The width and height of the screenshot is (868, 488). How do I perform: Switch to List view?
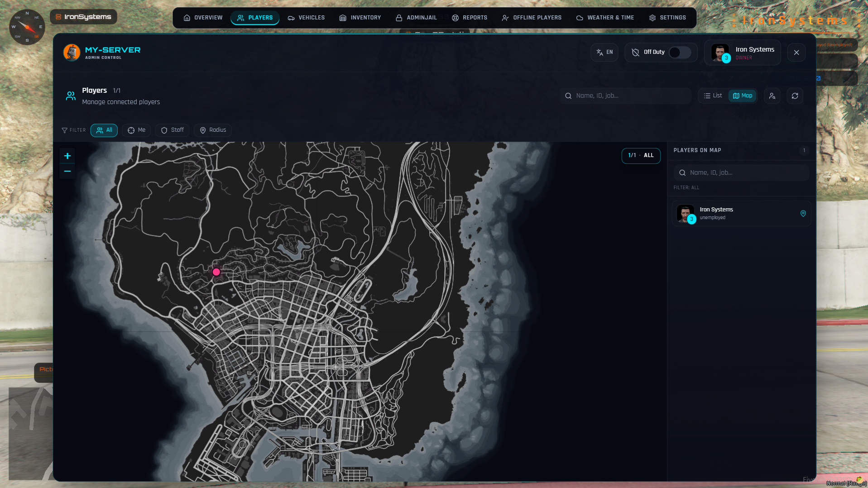click(713, 96)
